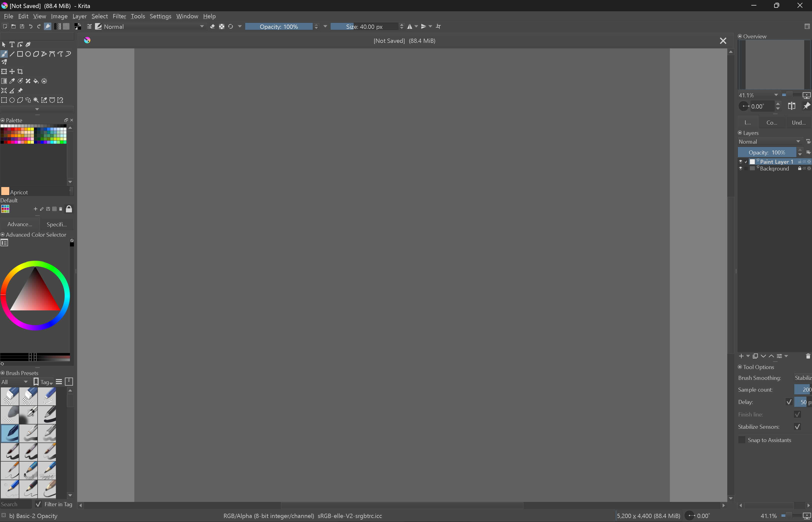This screenshot has width=812, height=522.
Task: Click the toolbar Opacity 100% slider
Action: click(x=279, y=26)
